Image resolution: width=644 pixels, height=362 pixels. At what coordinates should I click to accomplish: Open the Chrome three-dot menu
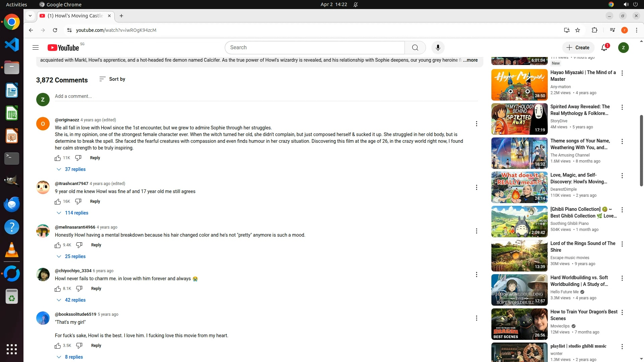[636, 30]
